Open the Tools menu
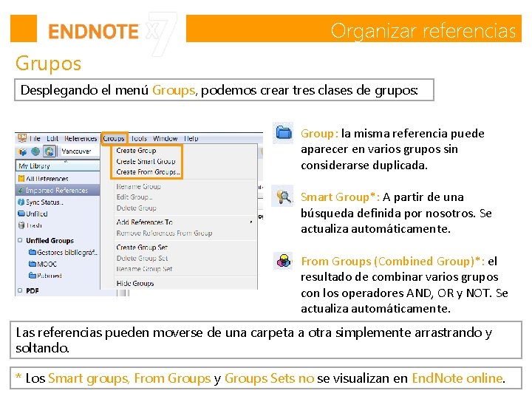The height and width of the screenshot is (399, 532). (139, 138)
